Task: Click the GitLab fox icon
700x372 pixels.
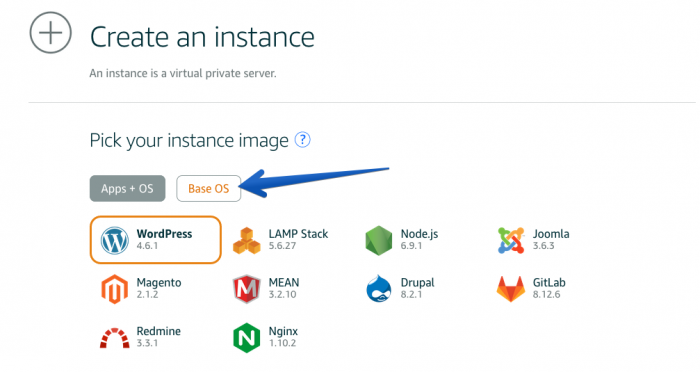Action: pyautogui.click(x=511, y=289)
